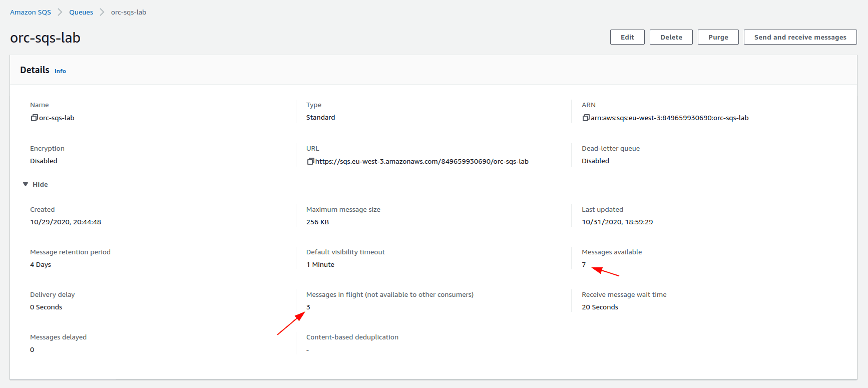Click the page heading orc-sqs-lab
The height and width of the screenshot is (388, 868).
[46, 38]
